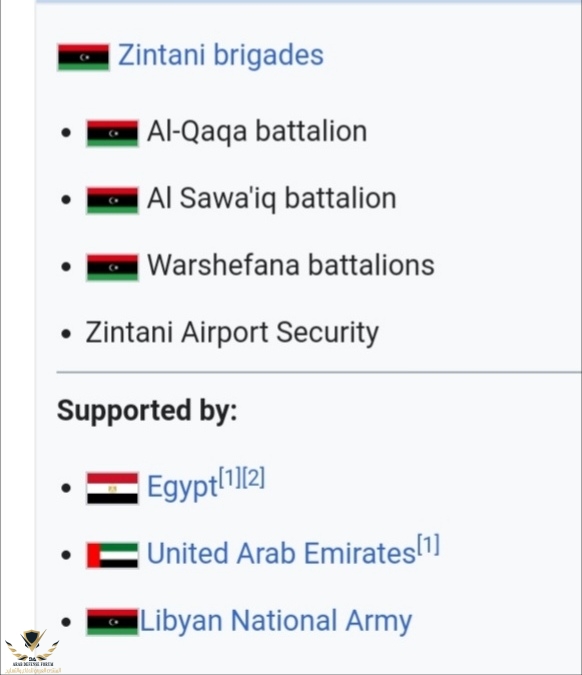Open the Zintani brigades link
Screen dimensions: 582x675
click(x=220, y=55)
